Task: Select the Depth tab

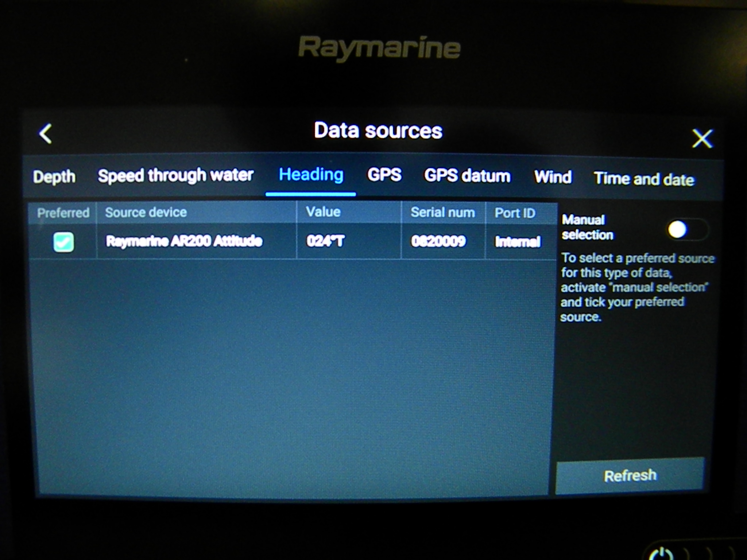Action: pos(54,176)
